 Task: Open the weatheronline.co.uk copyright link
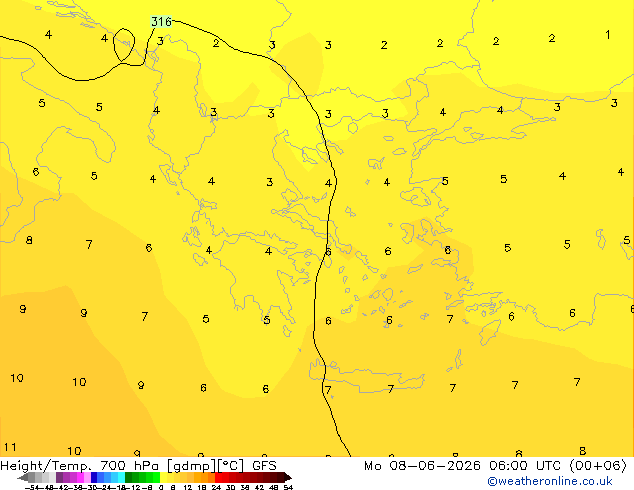(x=550, y=481)
